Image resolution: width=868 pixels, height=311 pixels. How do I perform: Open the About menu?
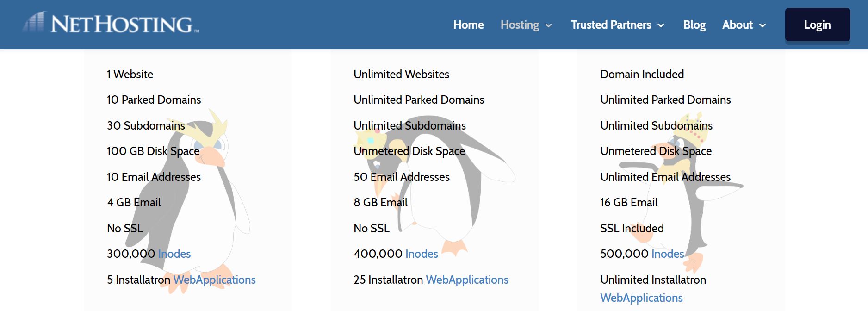point(738,25)
